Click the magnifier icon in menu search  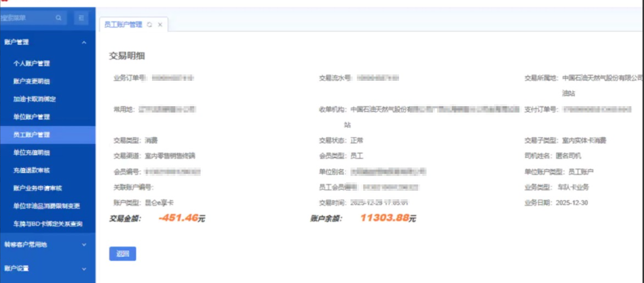coord(59,18)
